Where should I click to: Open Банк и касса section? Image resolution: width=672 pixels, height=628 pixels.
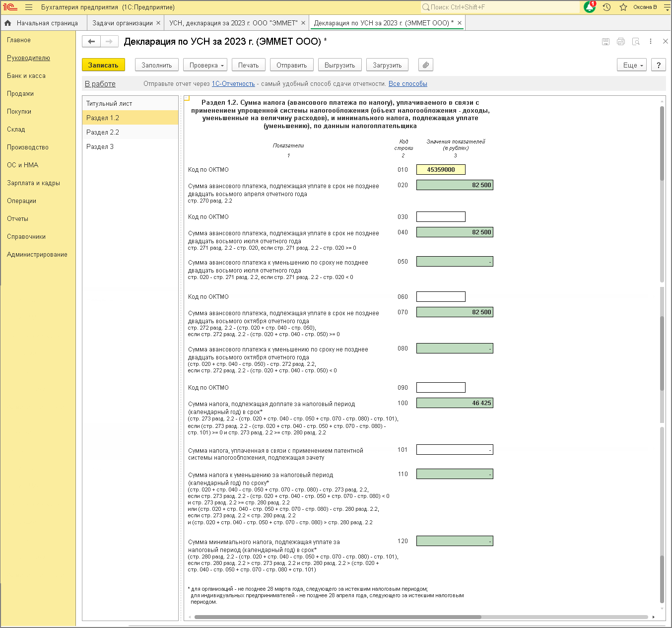[x=26, y=76]
